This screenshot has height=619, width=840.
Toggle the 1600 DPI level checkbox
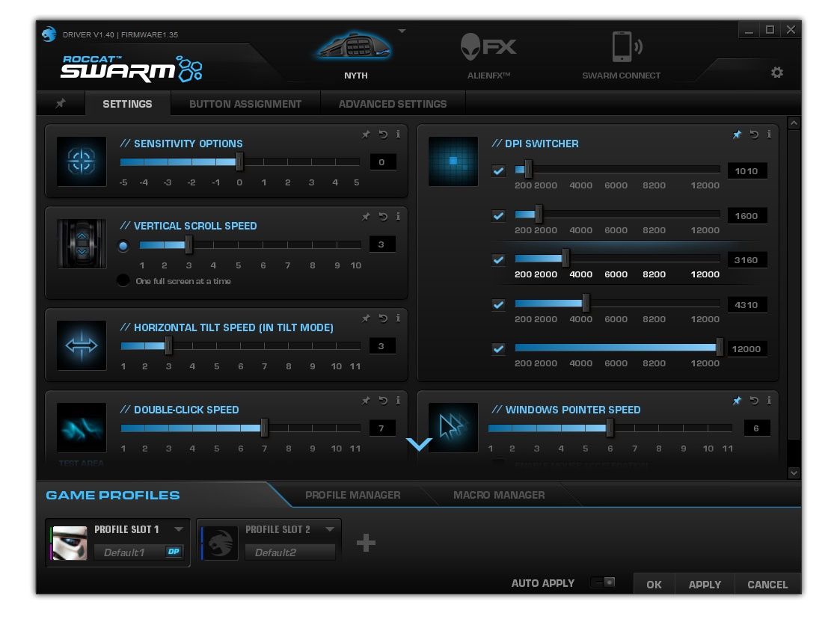(x=498, y=216)
